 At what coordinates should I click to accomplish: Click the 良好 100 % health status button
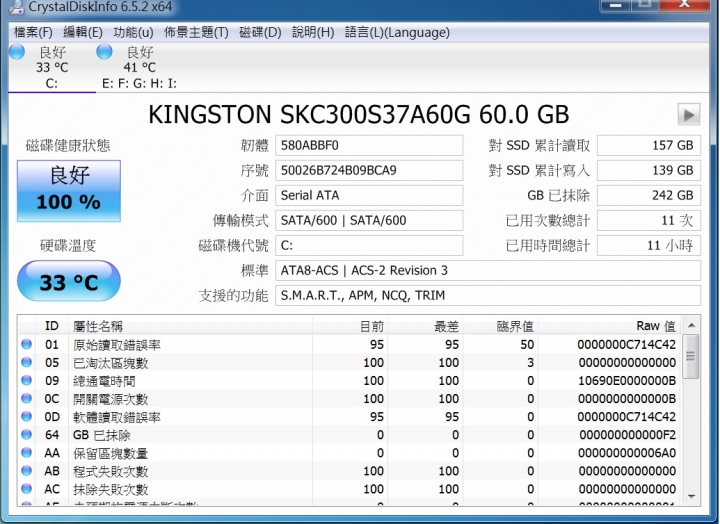click(x=69, y=191)
